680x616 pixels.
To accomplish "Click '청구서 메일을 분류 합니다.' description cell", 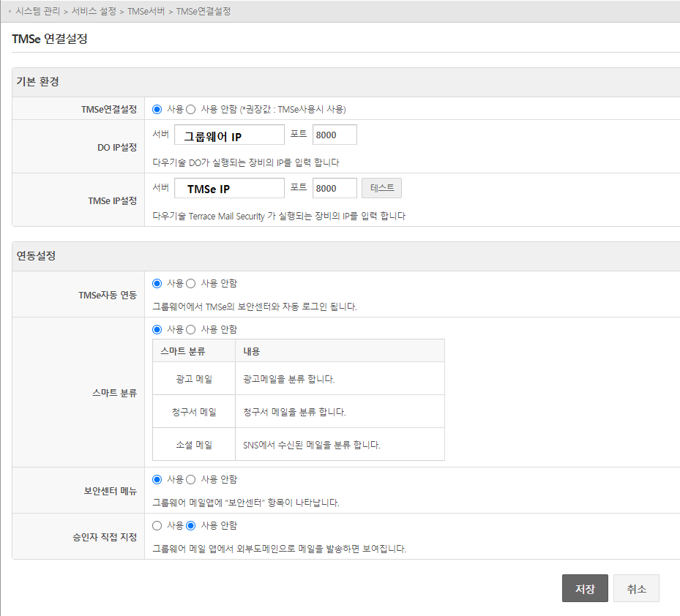I will [340, 411].
